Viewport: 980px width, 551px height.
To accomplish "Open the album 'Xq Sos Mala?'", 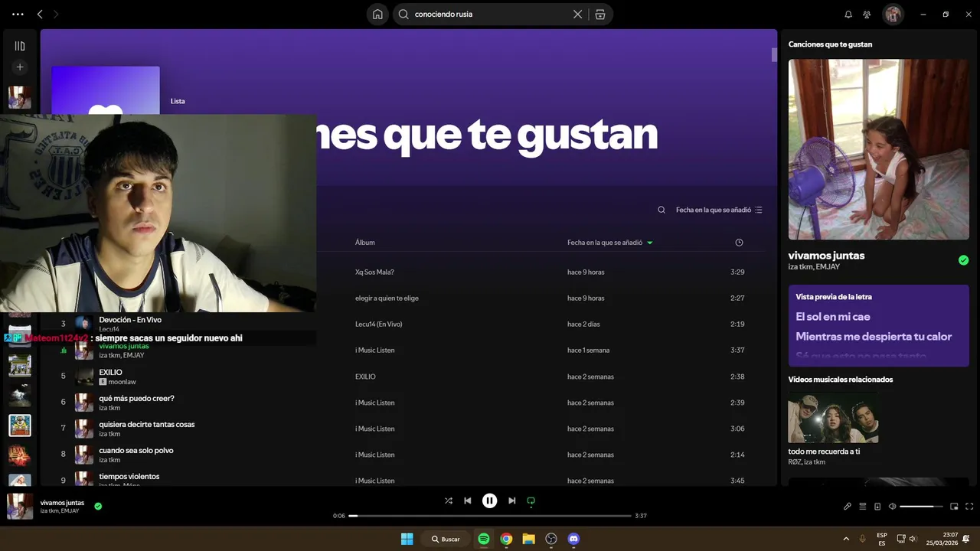I will point(374,272).
